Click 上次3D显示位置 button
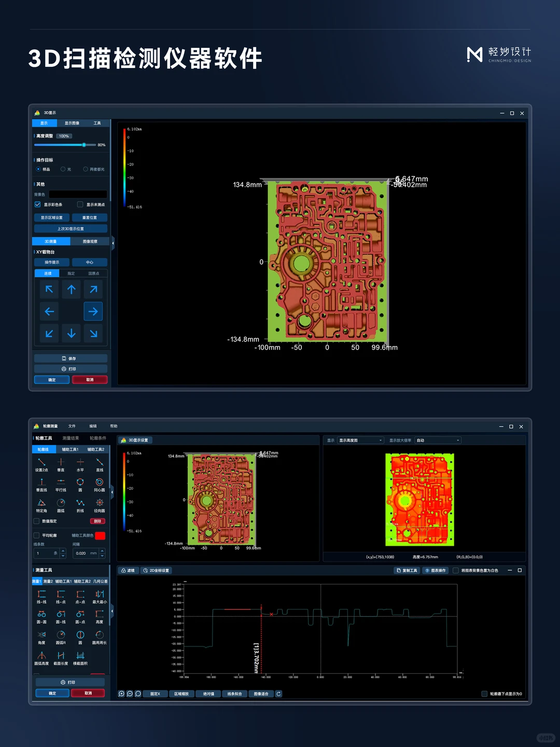The height and width of the screenshot is (747, 560). [x=71, y=229]
